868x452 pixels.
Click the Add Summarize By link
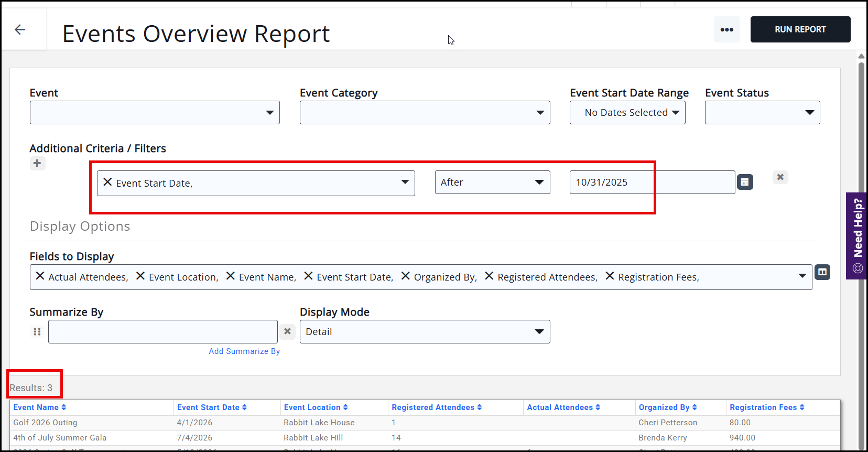click(244, 351)
